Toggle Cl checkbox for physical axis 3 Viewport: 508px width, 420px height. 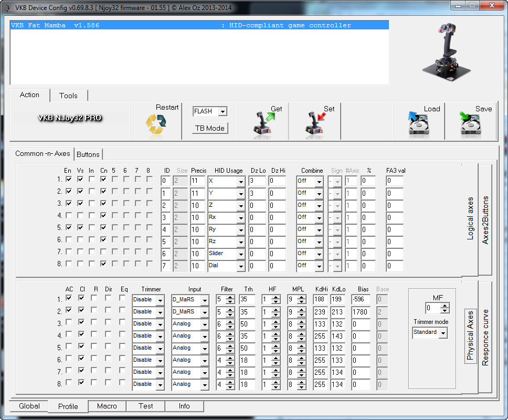click(81, 322)
